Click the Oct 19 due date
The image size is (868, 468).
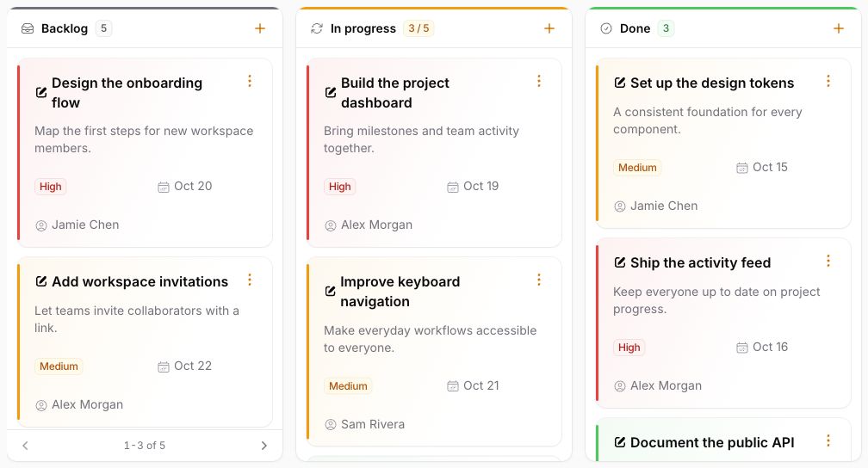(x=481, y=187)
